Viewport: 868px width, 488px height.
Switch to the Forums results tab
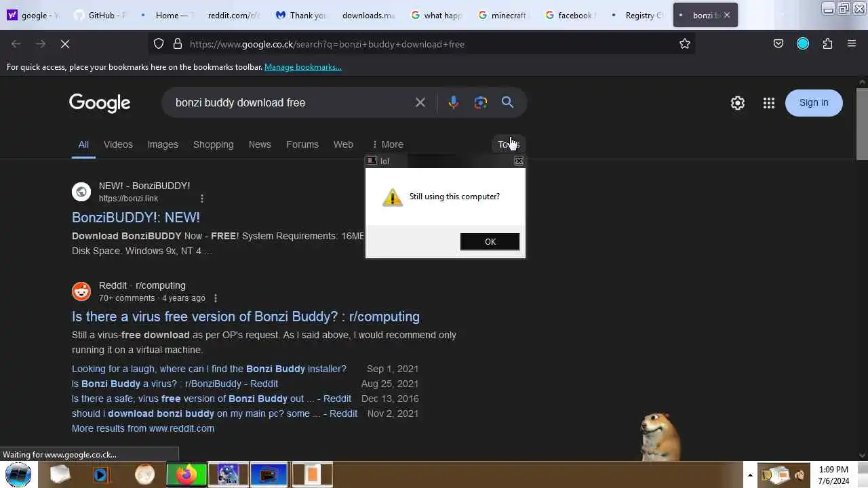pos(302,144)
